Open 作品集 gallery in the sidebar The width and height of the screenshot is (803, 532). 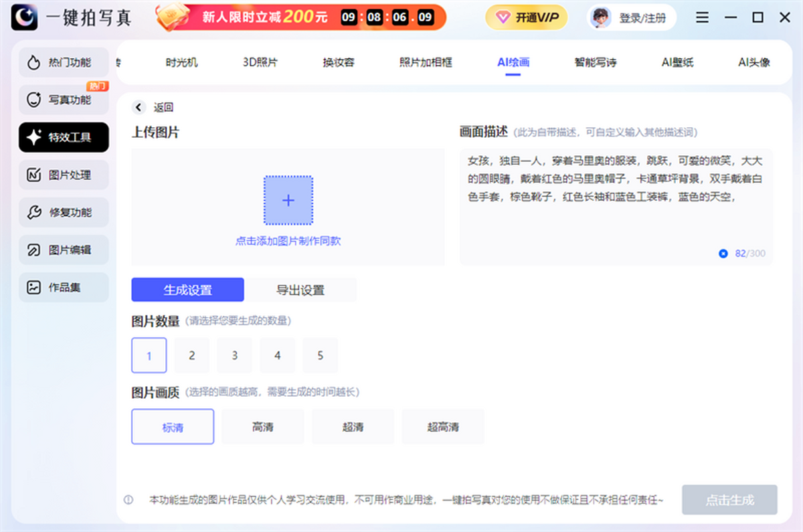[64, 287]
